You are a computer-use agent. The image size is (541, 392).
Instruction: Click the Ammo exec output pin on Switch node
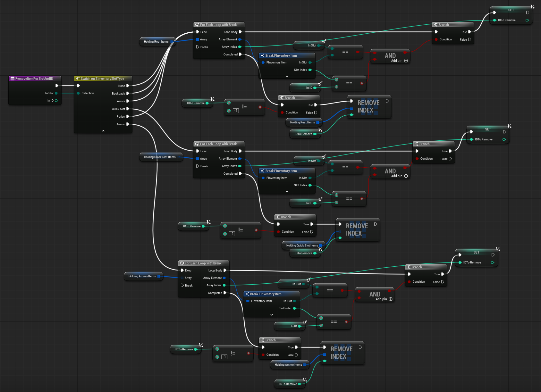pyautogui.click(x=128, y=124)
